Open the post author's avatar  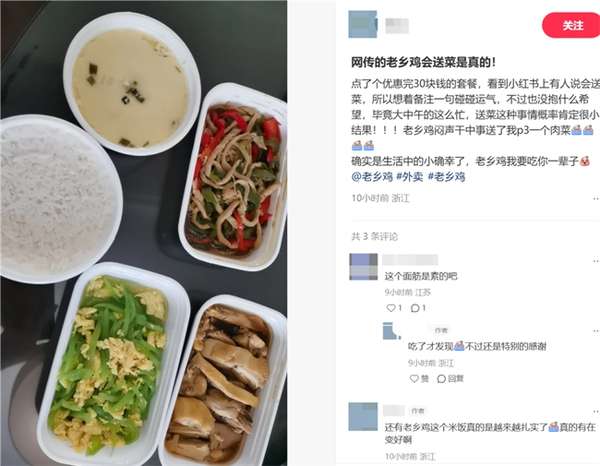363,24
